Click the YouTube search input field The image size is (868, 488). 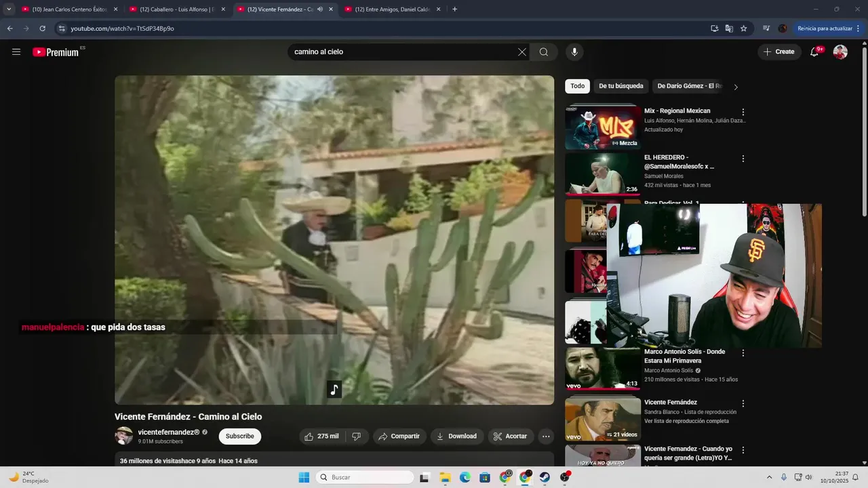[x=403, y=52]
